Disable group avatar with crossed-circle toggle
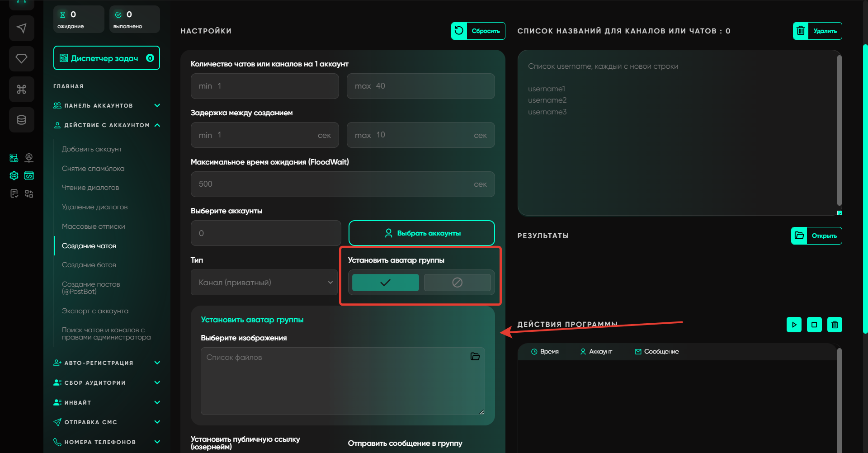The width and height of the screenshot is (868, 453). click(457, 283)
